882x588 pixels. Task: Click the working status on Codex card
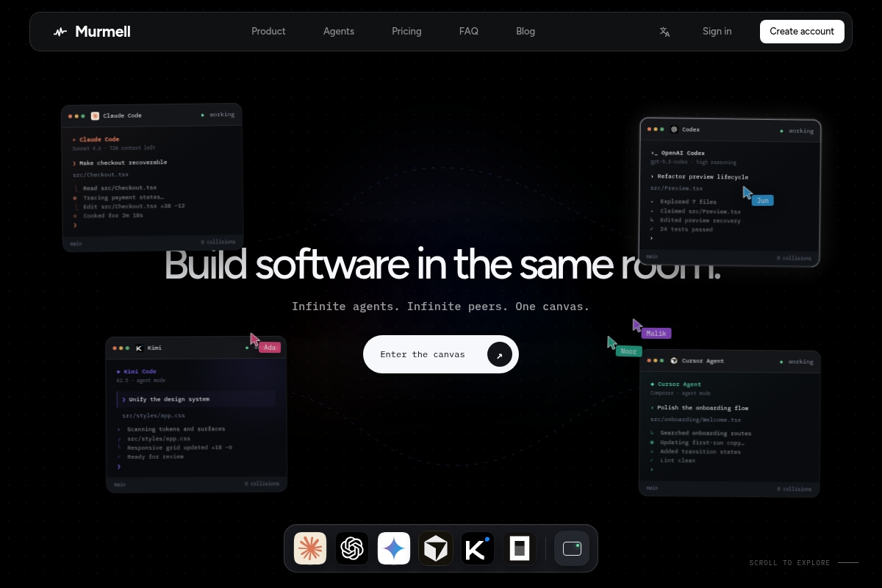coord(797,131)
